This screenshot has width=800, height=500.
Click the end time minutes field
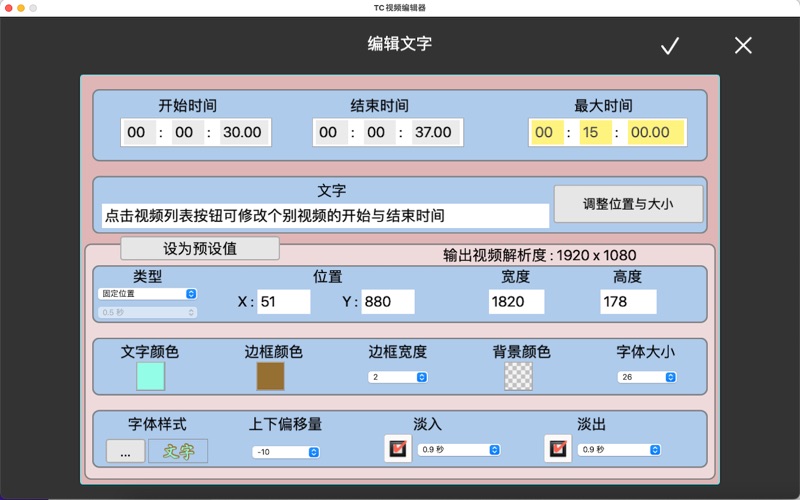(379, 132)
